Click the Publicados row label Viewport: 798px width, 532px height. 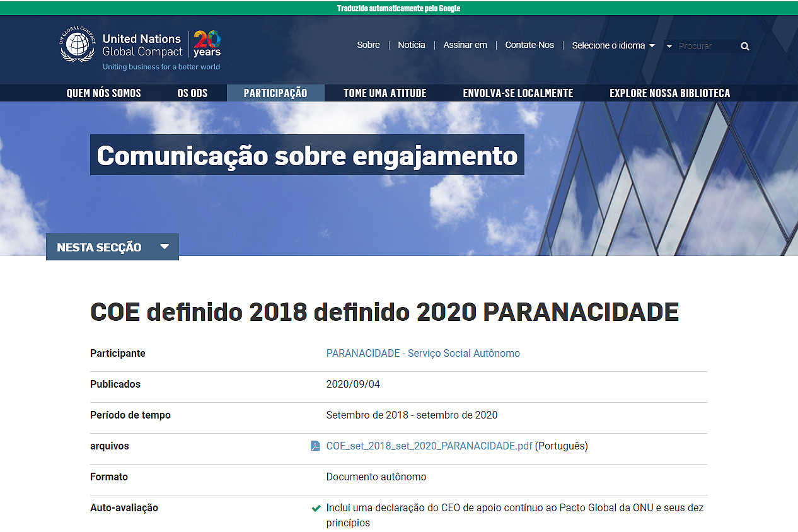[x=115, y=385]
